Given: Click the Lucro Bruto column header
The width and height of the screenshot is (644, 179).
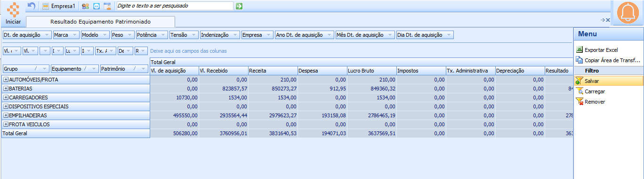Looking at the screenshot, I should [x=372, y=71].
